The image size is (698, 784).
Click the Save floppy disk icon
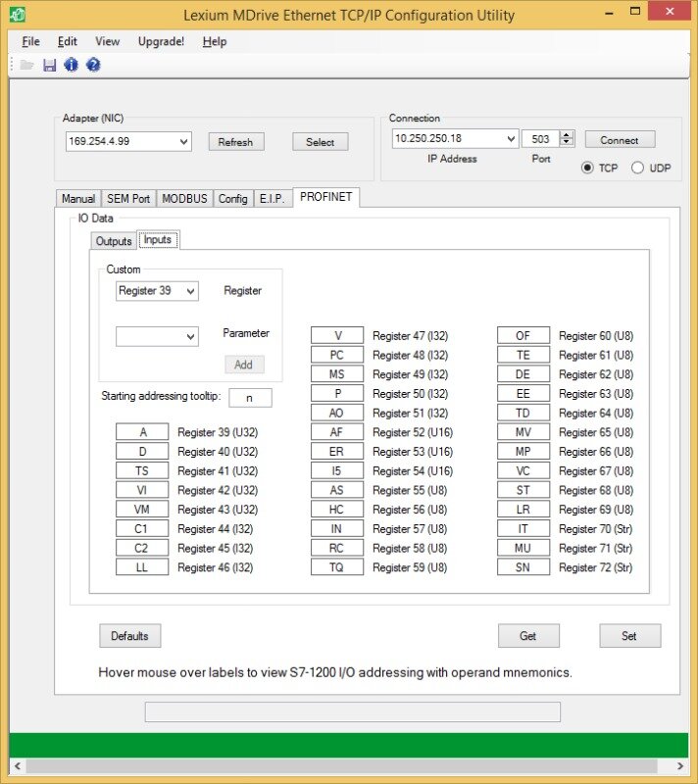pos(49,65)
